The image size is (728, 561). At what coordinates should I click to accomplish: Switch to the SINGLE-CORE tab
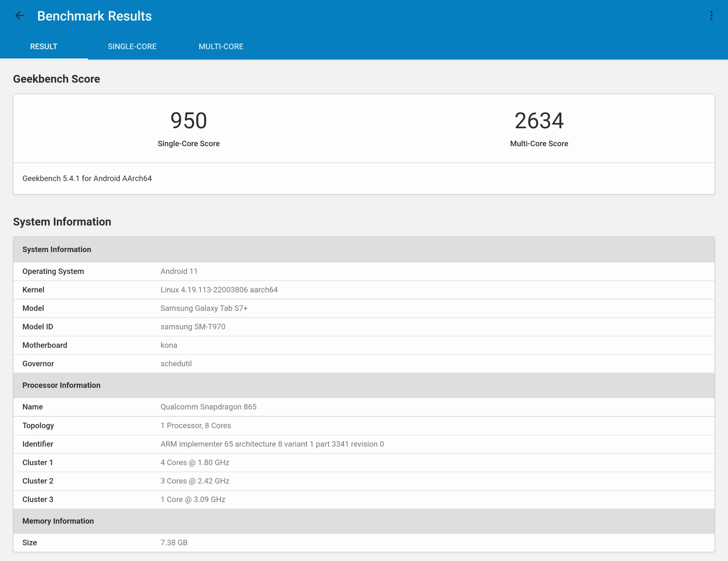click(x=132, y=46)
